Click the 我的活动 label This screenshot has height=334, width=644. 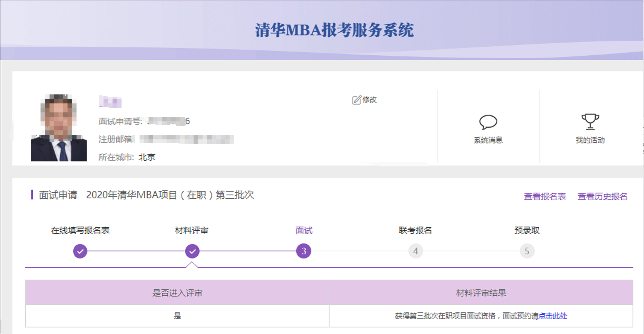[590, 140]
